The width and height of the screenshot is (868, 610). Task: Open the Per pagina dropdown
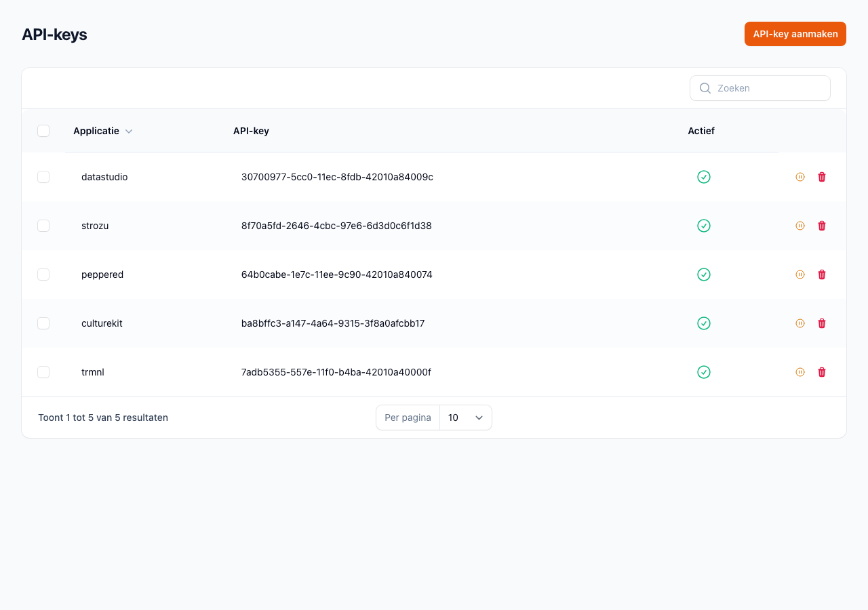coord(465,418)
